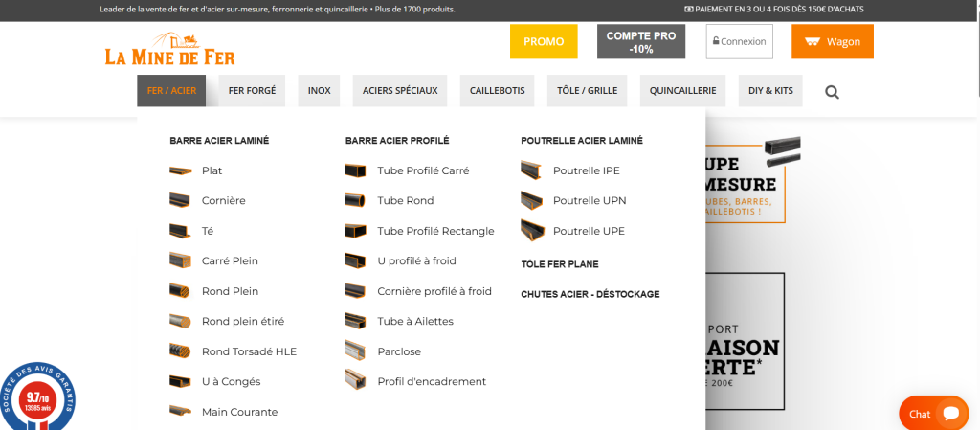Click the Tube Profilé Rectangle icon

[355, 231]
